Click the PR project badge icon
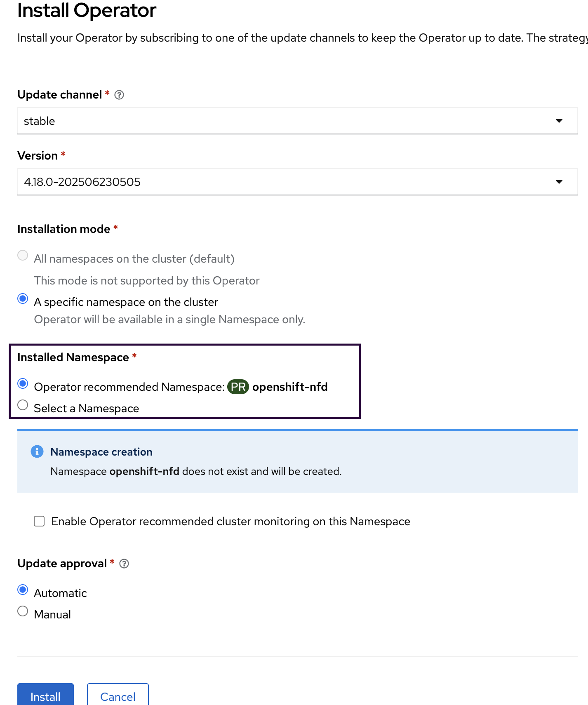This screenshot has height=705, width=588. 238,387
